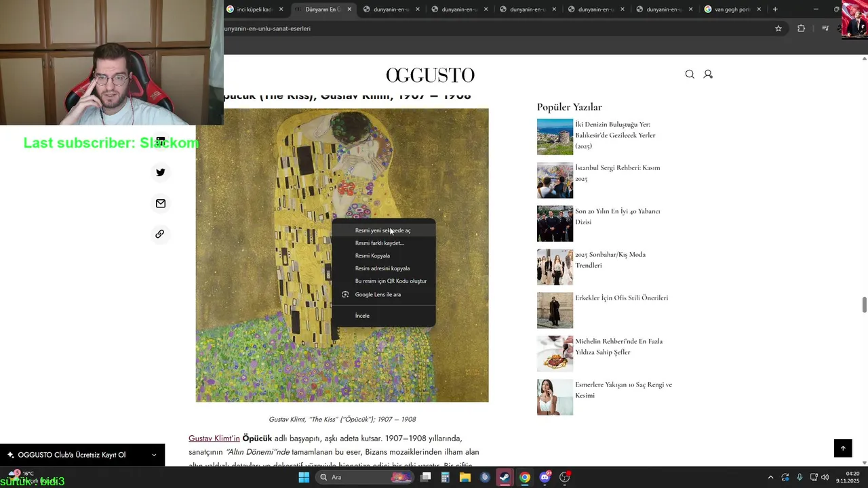Open 'Esmerlere Yakışan 10 Saç Rengi' article
The height and width of the screenshot is (488, 868).
click(624, 390)
